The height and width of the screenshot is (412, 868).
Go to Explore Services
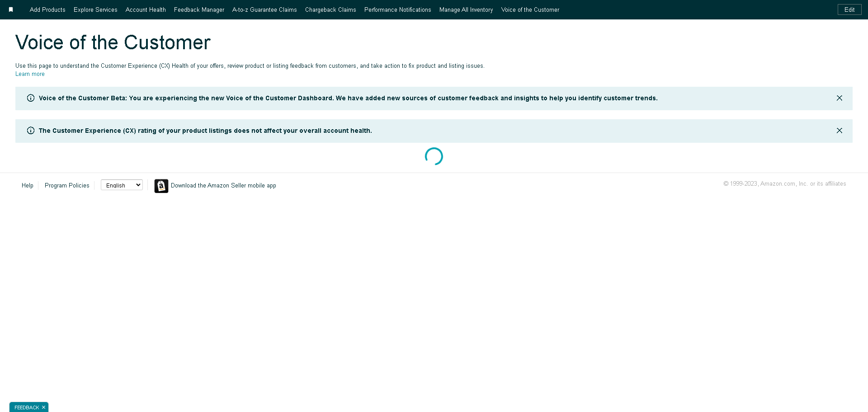95,9
